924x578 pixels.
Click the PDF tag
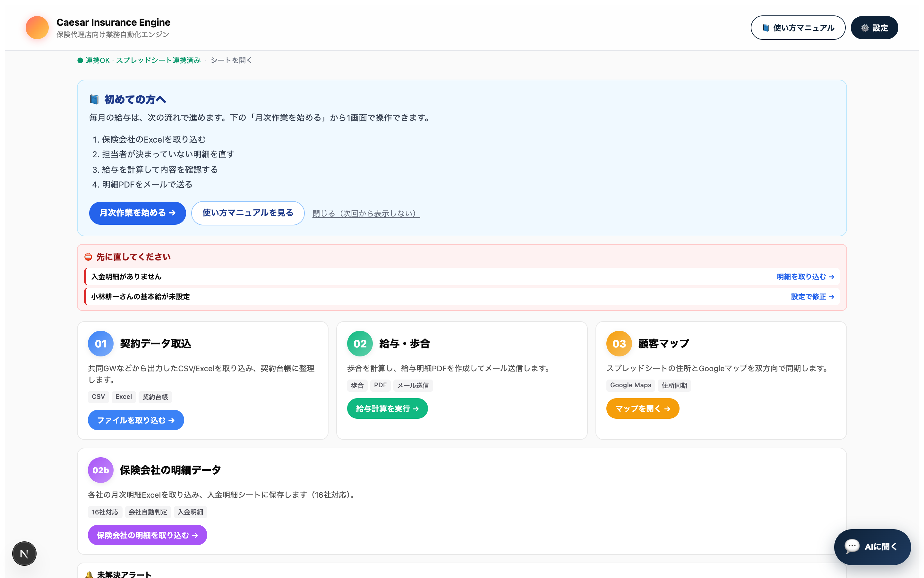380,385
